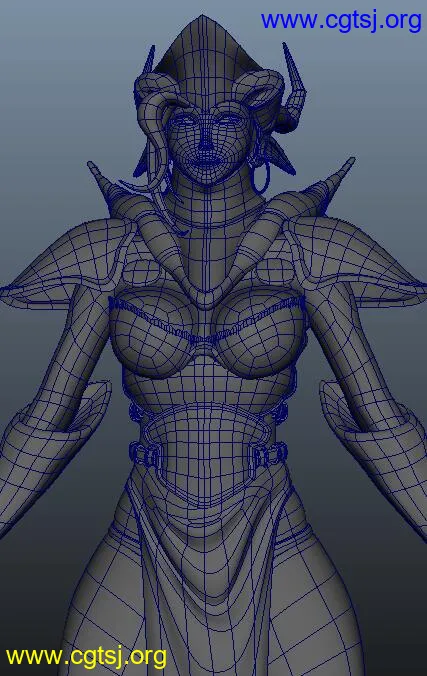The image size is (427, 676).
Task: Pick the wide shoulder pauldron under the blue watermark
Action: click(x=358, y=259)
